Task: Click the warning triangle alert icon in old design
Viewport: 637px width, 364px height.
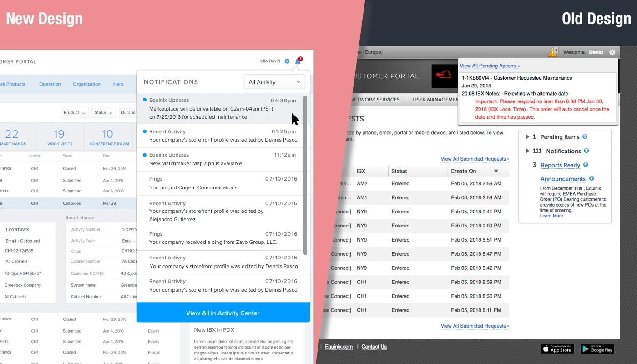Action: tap(552, 52)
